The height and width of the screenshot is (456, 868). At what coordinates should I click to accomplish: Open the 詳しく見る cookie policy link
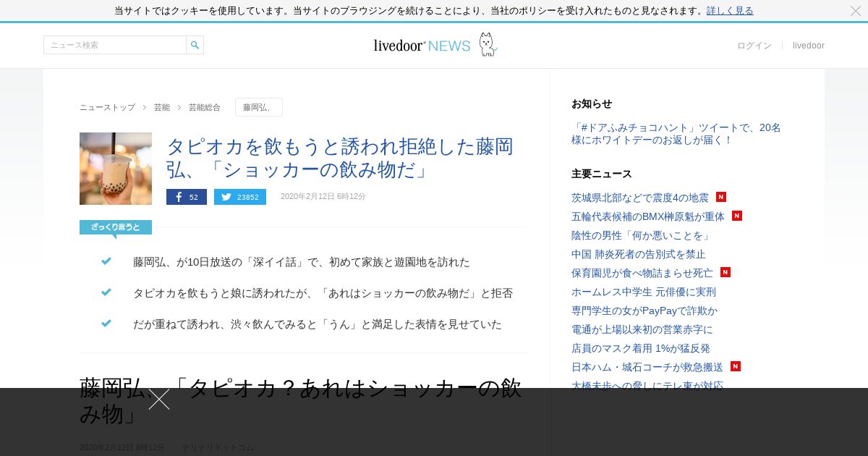coord(730,11)
